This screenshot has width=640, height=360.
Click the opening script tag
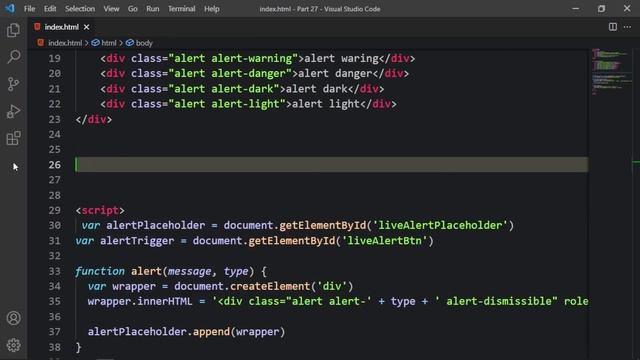tap(100, 210)
